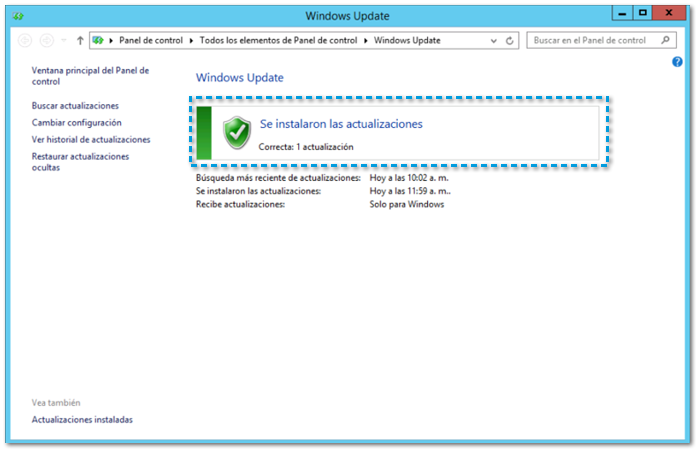Click the Back navigation arrow
This screenshot has width=699, height=452.
[25, 41]
